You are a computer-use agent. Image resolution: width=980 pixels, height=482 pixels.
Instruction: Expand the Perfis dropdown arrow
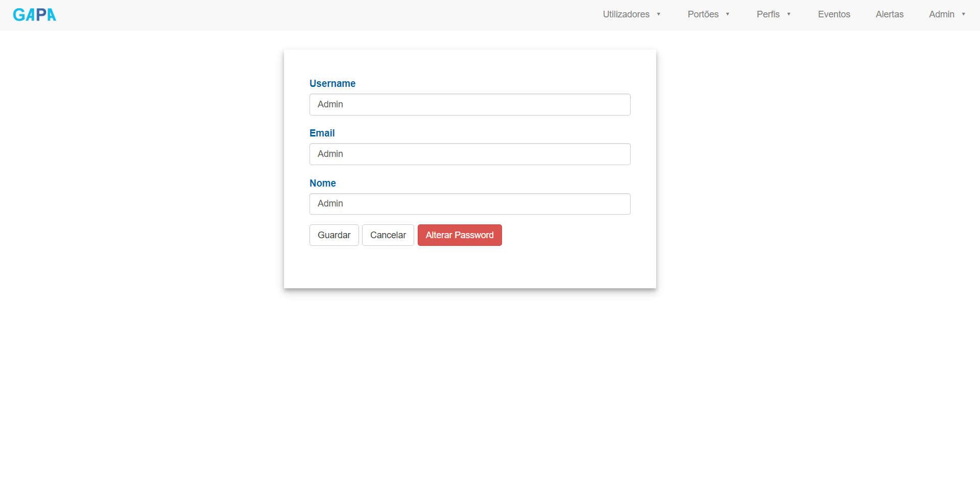tap(789, 14)
